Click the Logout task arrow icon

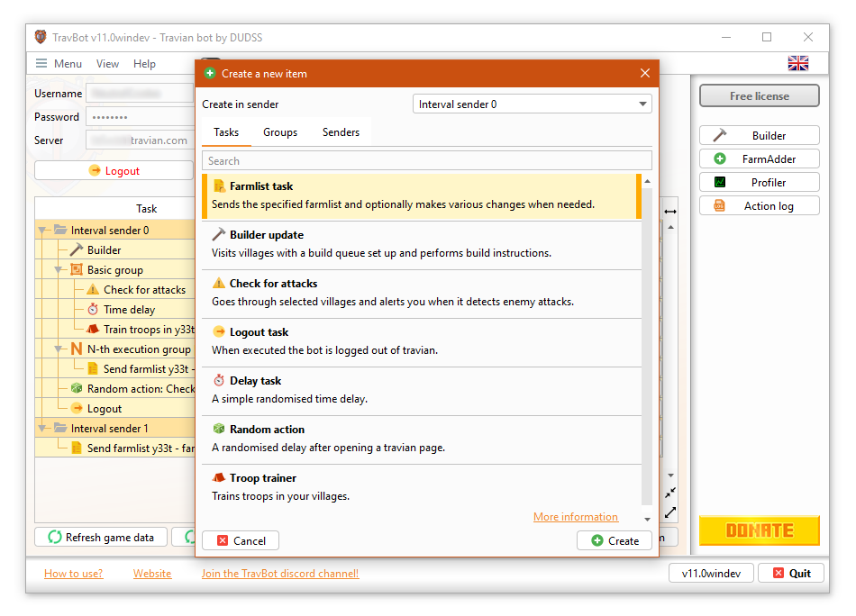(x=219, y=331)
